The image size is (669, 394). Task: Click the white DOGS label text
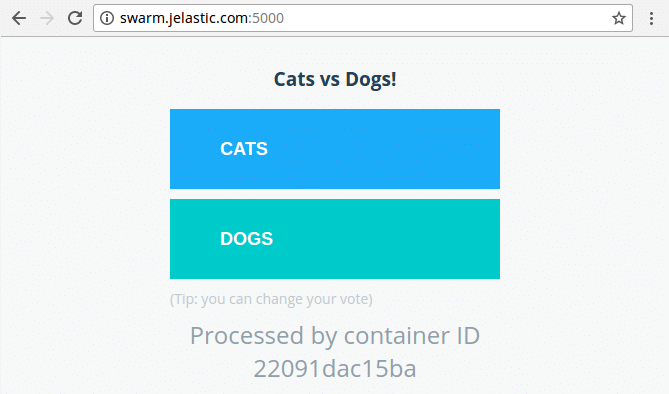247,239
